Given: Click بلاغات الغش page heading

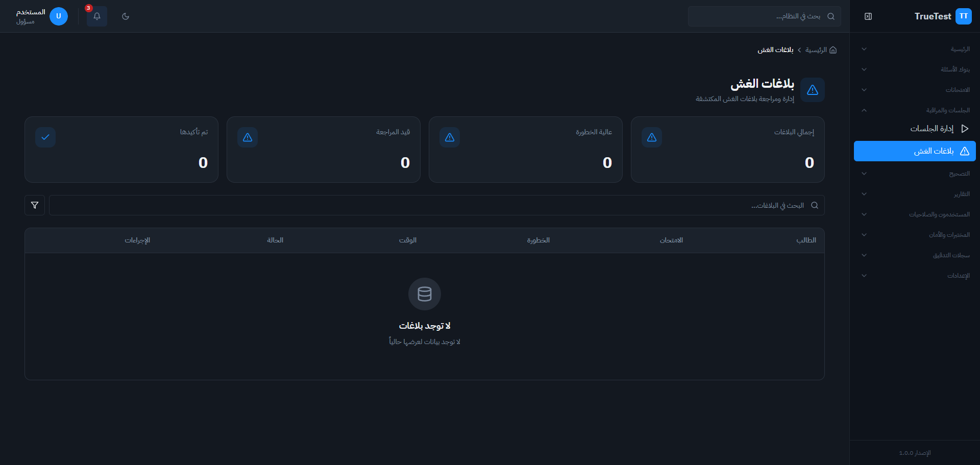Looking at the screenshot, I should (x=763, y=84).
